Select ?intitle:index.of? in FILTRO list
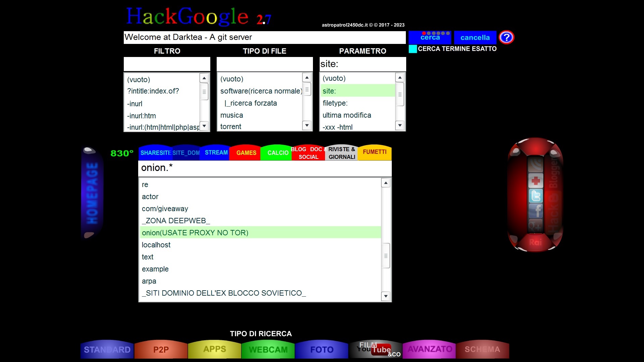 pos(162,91)
